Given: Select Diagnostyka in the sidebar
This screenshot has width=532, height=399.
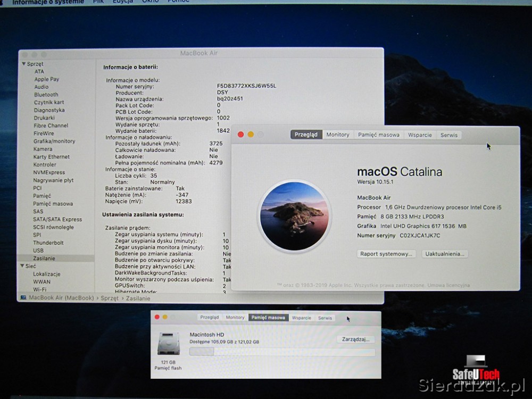Looking at the screenshot, I should [x=49, y=110].
